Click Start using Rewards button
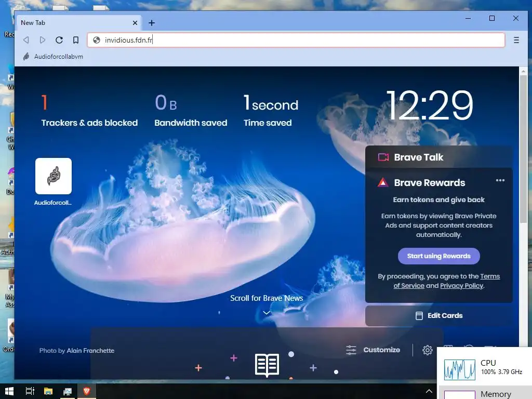 click(x=438, y=256)
